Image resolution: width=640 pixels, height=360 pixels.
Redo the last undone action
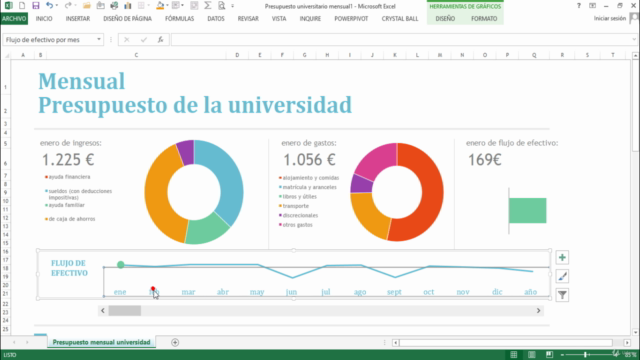click(68, 6)
